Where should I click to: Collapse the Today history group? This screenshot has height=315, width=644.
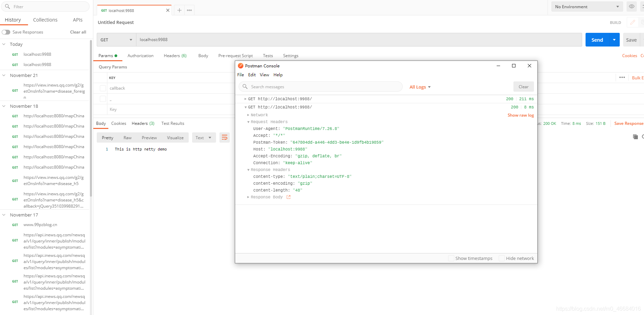click(x=4, y=44)
